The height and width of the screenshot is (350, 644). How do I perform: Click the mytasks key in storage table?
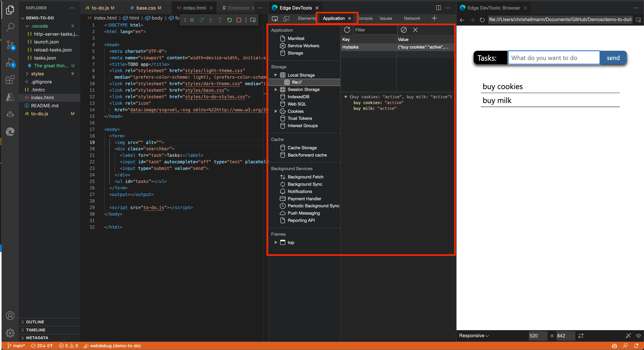coord(350,47)
